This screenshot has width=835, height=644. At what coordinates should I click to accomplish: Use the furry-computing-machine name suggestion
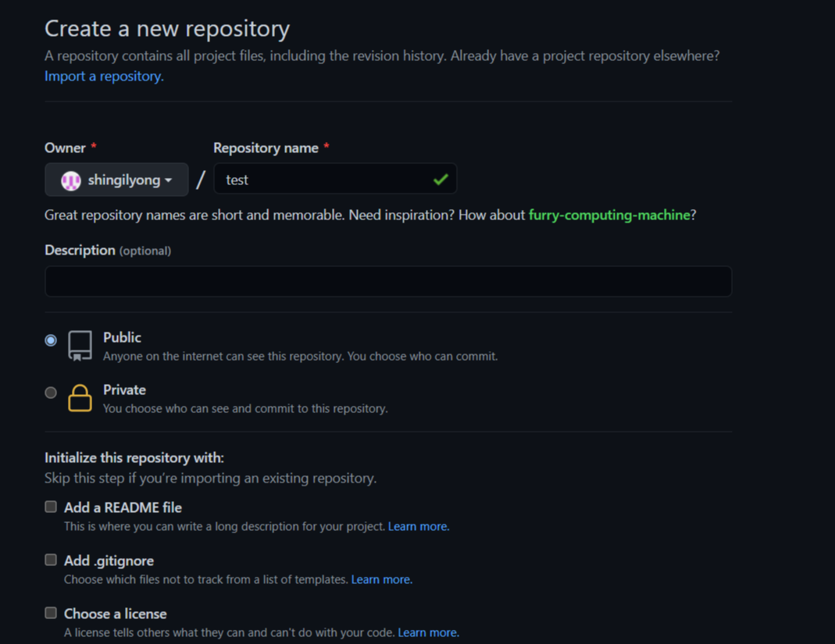pos(609,215)
